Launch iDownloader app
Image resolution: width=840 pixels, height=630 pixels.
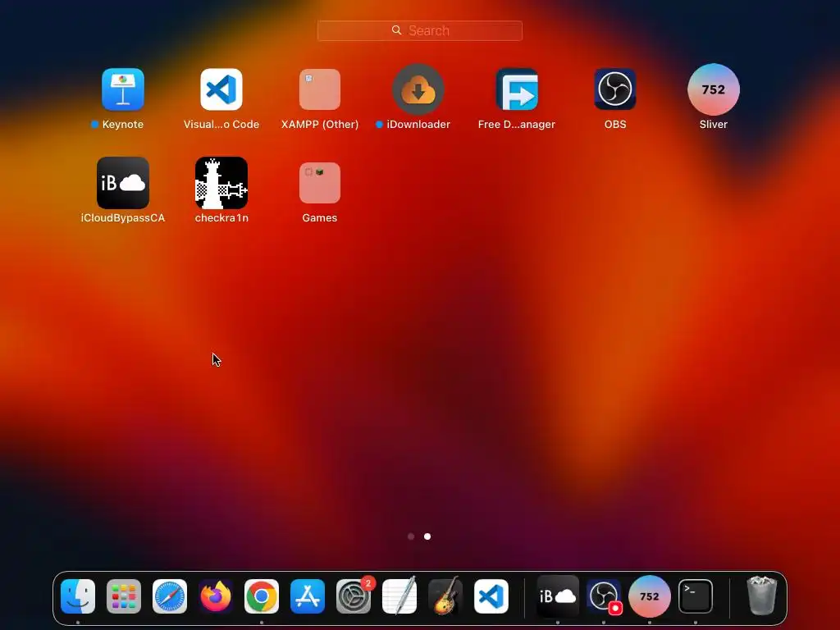418,89
